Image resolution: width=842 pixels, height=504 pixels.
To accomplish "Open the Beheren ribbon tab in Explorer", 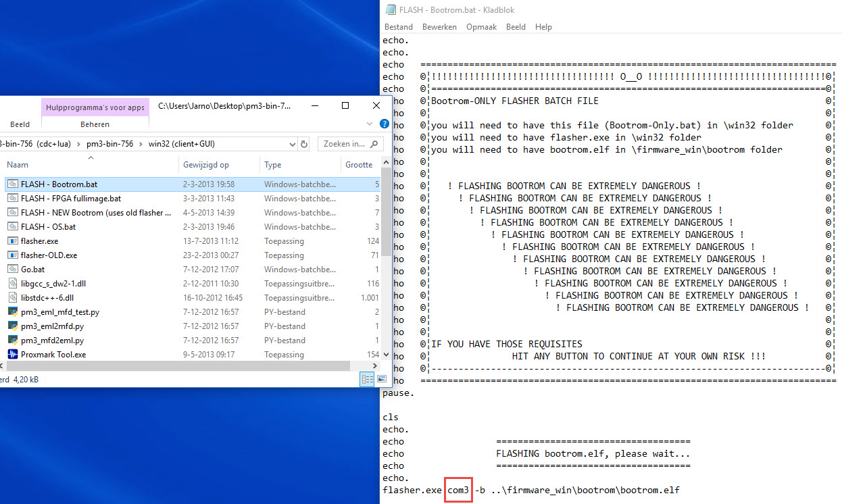I will coord(95,124).
